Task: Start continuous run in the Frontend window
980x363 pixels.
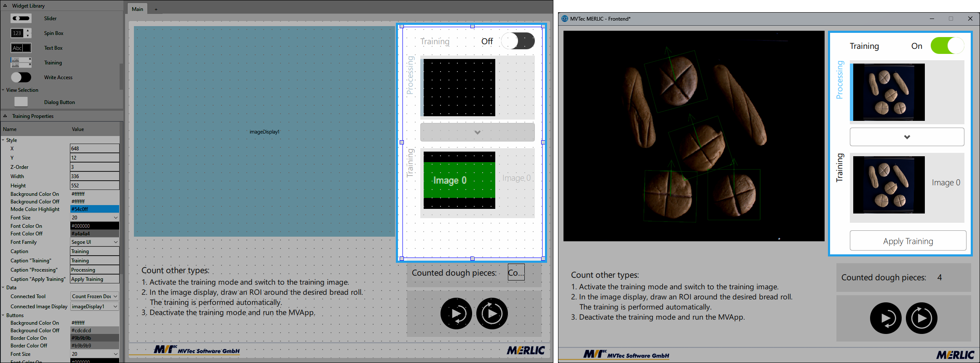Action: [921, 318]
